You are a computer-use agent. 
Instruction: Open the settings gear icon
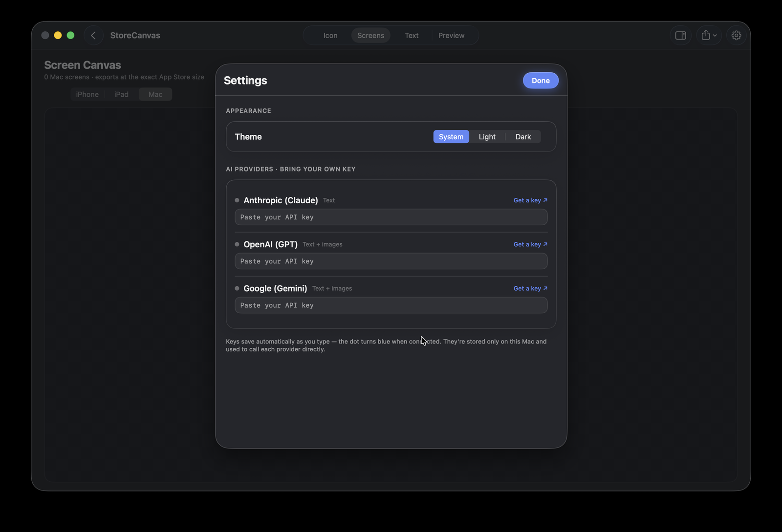tap(736, 35)
